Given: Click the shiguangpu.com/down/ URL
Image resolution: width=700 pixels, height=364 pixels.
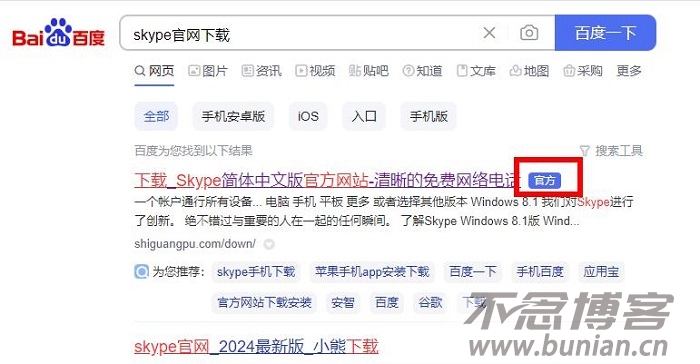Looking at the screenshot, I should pyautogui.click(x=195, y=244).
